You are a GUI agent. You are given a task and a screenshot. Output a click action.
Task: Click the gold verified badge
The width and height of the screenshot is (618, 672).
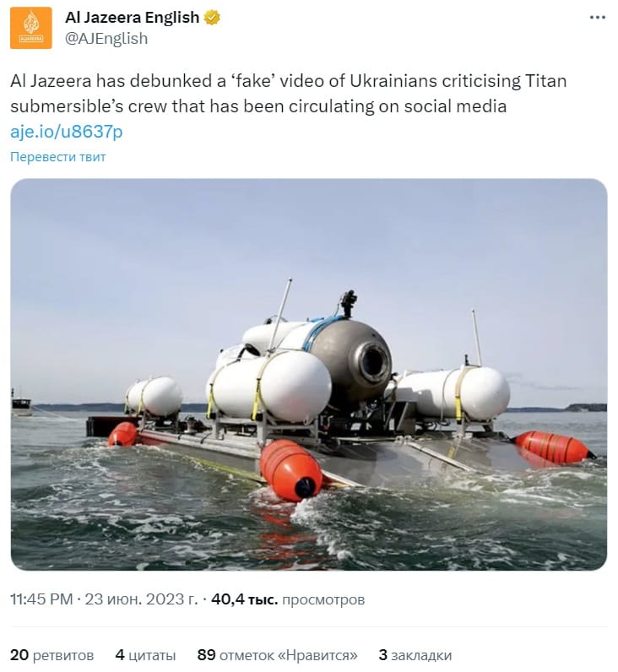tap(212, 18)
